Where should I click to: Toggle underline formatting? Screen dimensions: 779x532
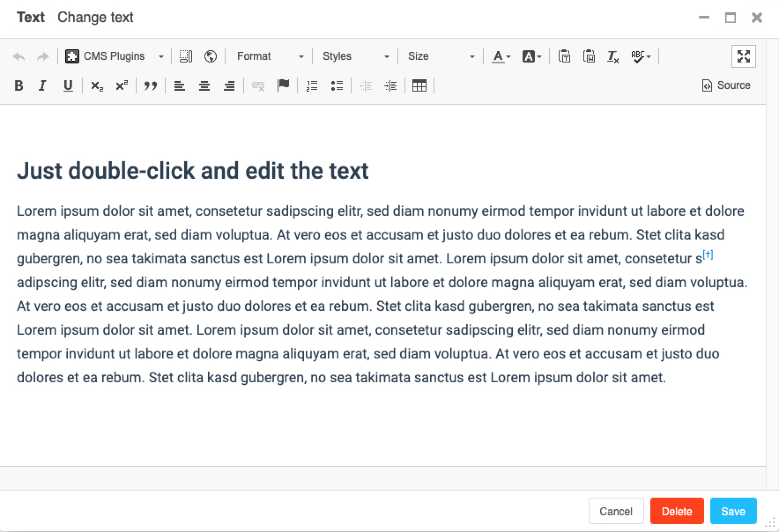point(68,85)
